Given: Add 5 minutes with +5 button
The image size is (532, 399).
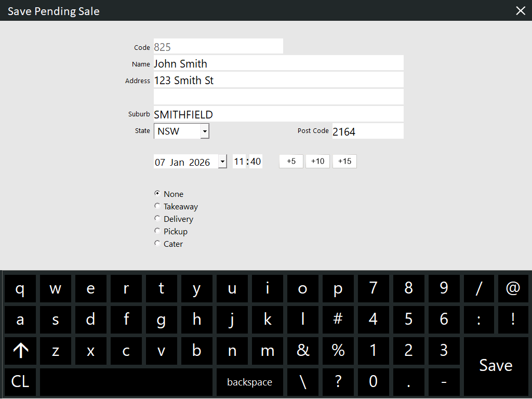Looking at the screenshot, I should tap(291, 162).
